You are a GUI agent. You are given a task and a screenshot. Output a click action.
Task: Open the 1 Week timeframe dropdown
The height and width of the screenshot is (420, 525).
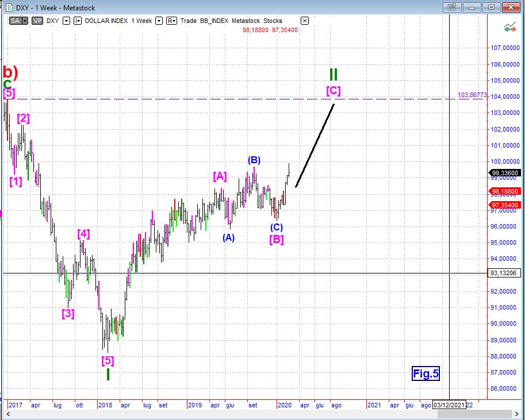point(159,21)
